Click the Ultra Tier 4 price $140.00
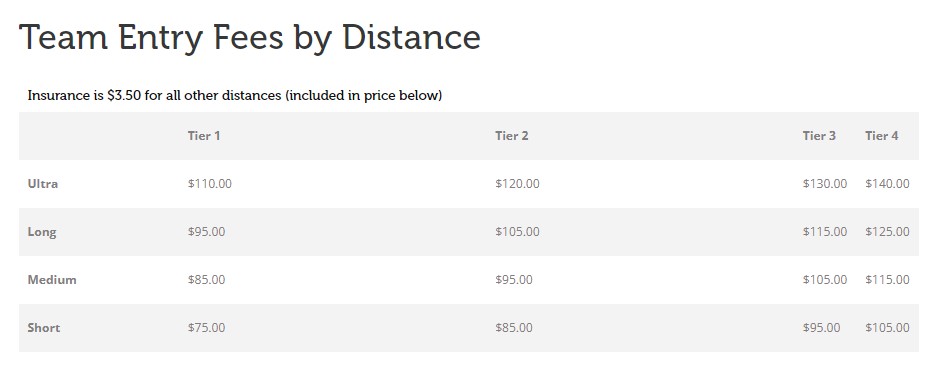The width and height of the screenshot is (928, 368). 887,183
